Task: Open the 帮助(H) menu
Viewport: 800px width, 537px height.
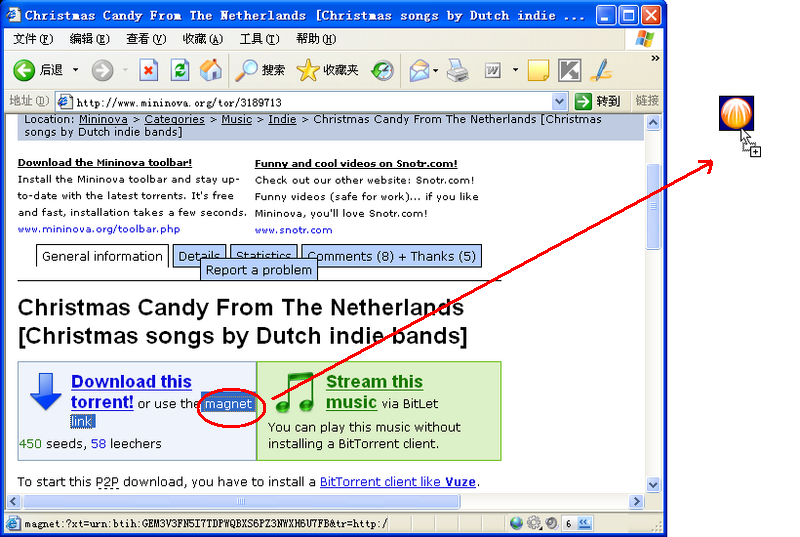Action: [316, 39]
